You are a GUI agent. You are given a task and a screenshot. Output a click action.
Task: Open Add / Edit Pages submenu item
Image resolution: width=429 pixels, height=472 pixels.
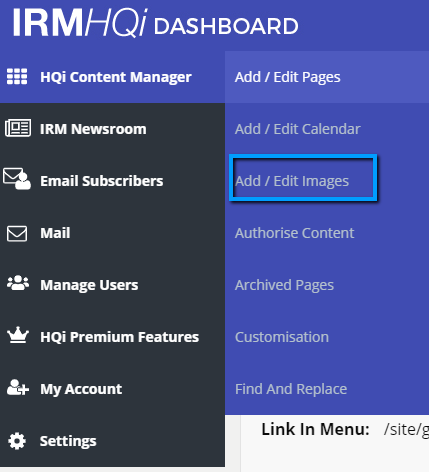[287, 77]
